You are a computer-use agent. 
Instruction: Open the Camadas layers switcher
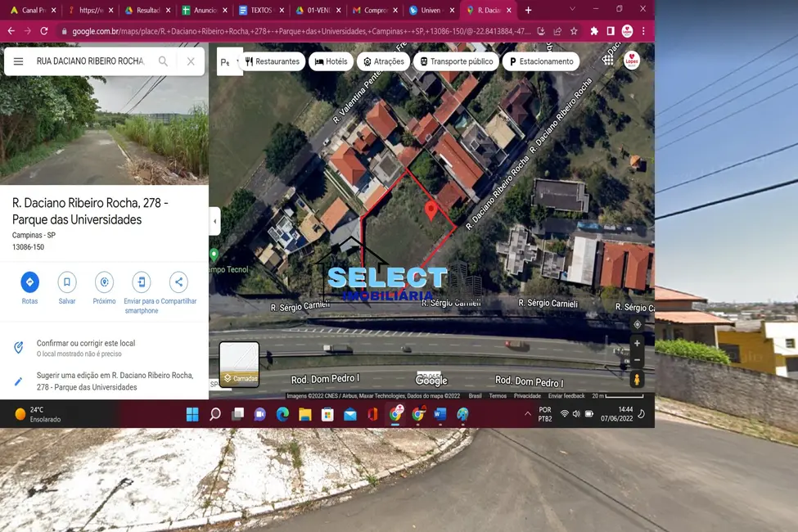coord(239,364)
